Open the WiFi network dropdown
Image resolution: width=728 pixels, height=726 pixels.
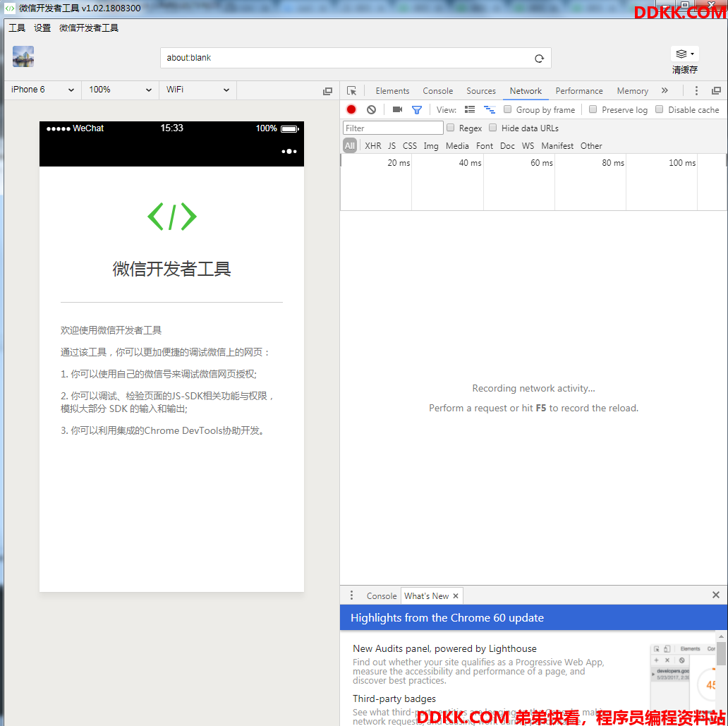tap(198, 90)
